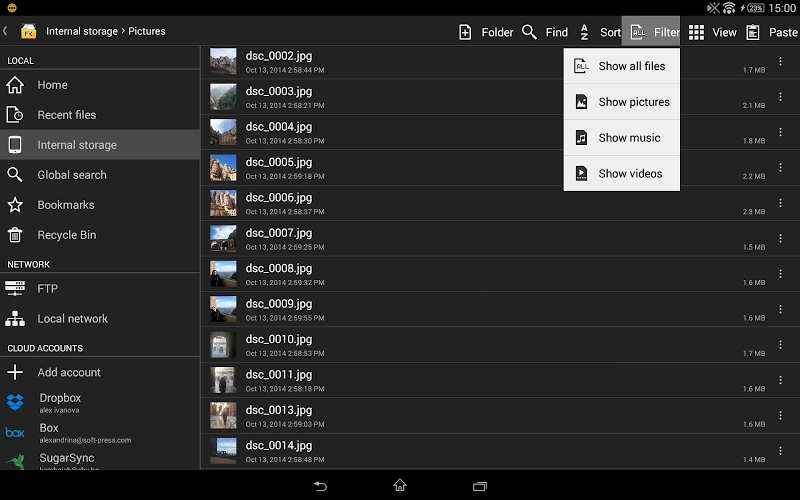Choose Show all files filter

pyautogui.click(x=621, y=66)
